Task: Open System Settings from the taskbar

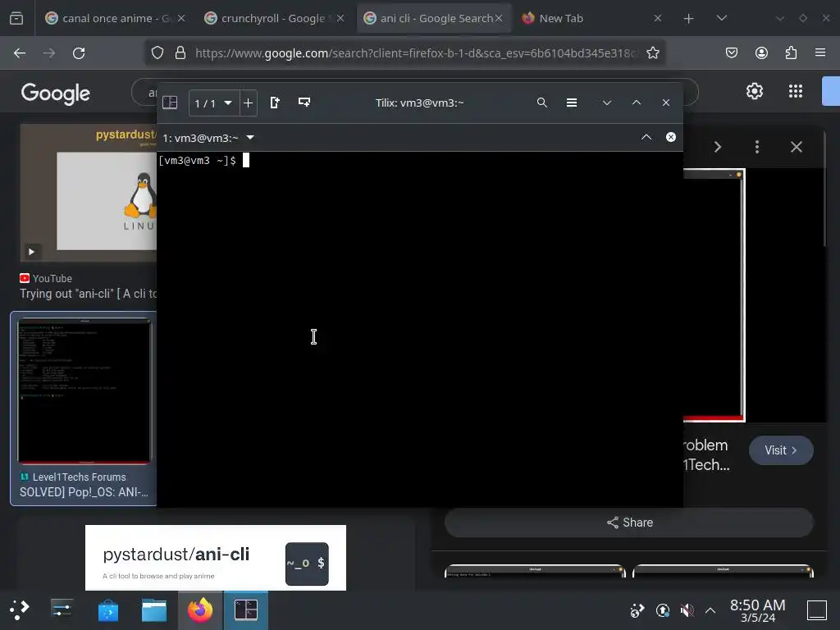Action: click(x=62, y=609)
